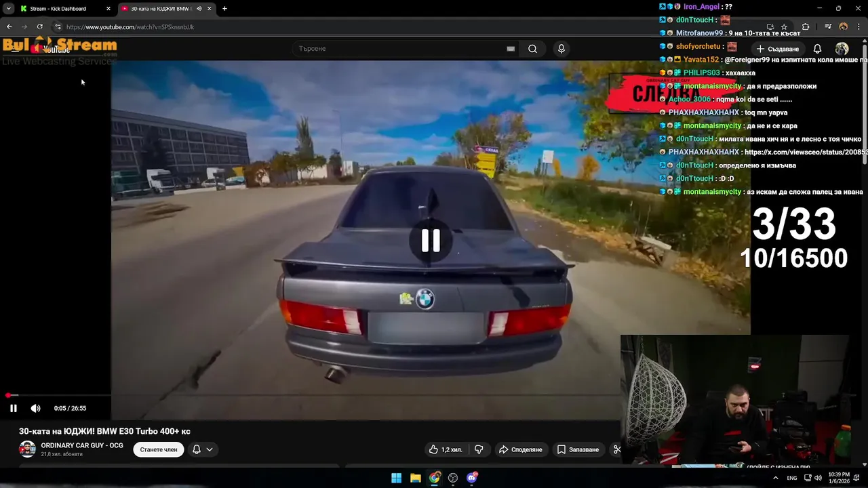
Task: Open the Chrome profile avatar
Action: click(844, 27)
